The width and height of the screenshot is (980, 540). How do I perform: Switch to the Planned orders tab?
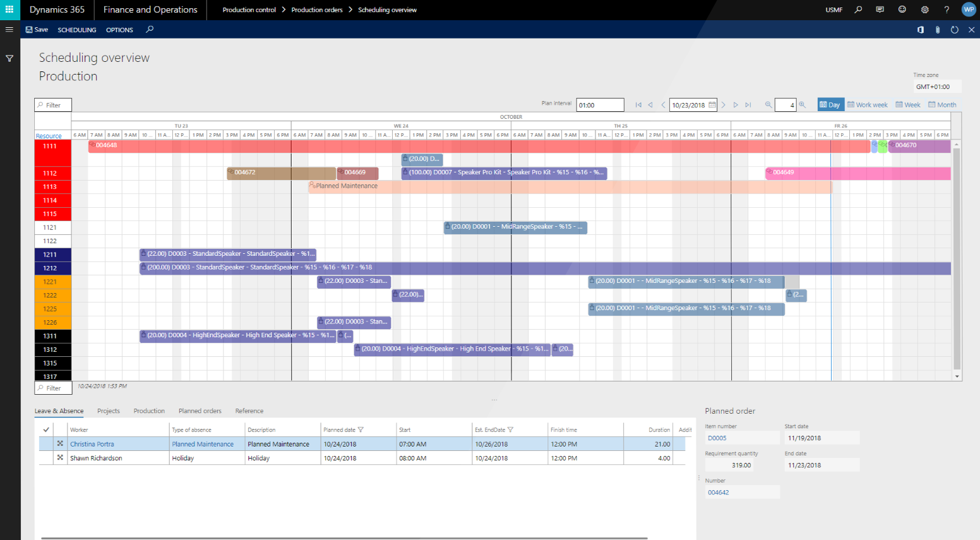pyautogui.click(x=200, y=411)
